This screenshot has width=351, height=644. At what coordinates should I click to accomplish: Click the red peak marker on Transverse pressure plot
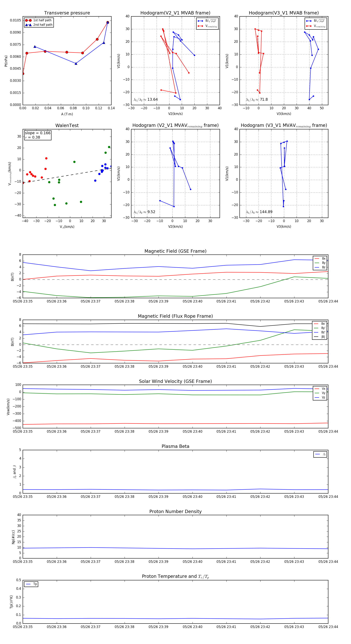point(108,22)
